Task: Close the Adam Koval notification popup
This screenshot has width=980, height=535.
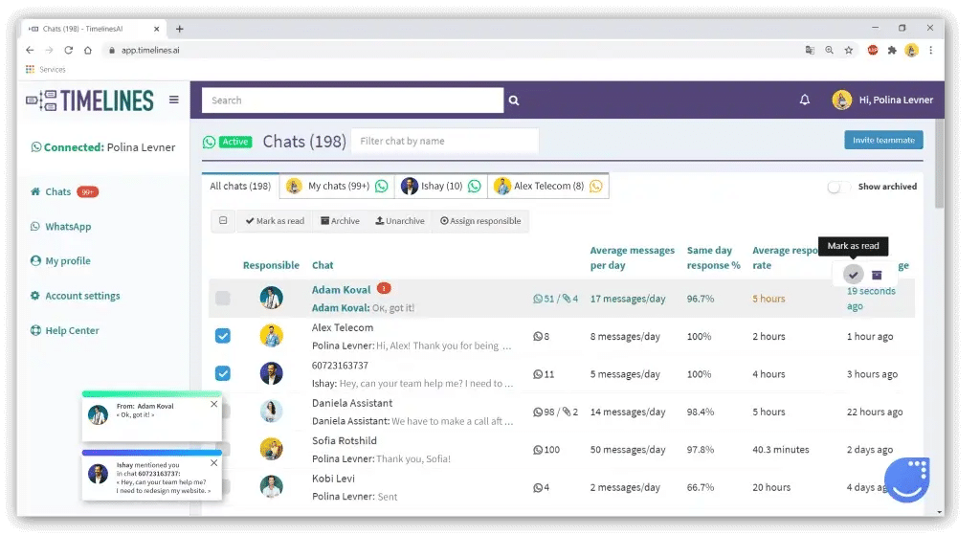Action: pyautogui.click(x=213, y=404)
